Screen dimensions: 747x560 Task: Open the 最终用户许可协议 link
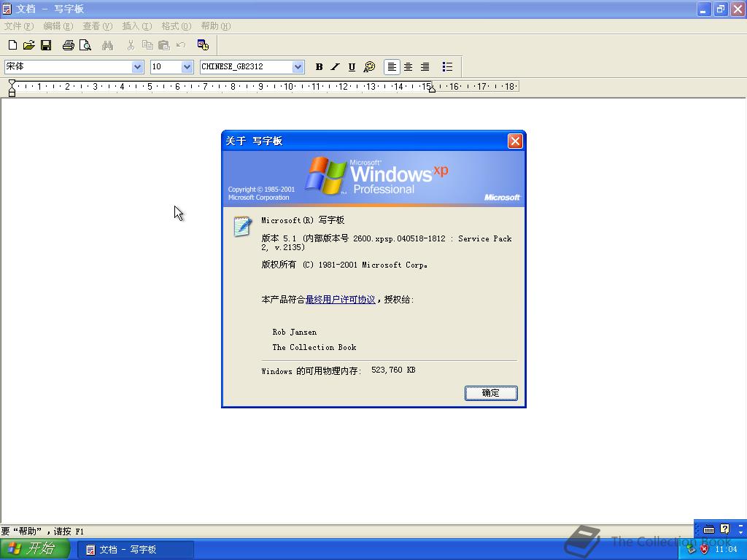click(340, 300)
